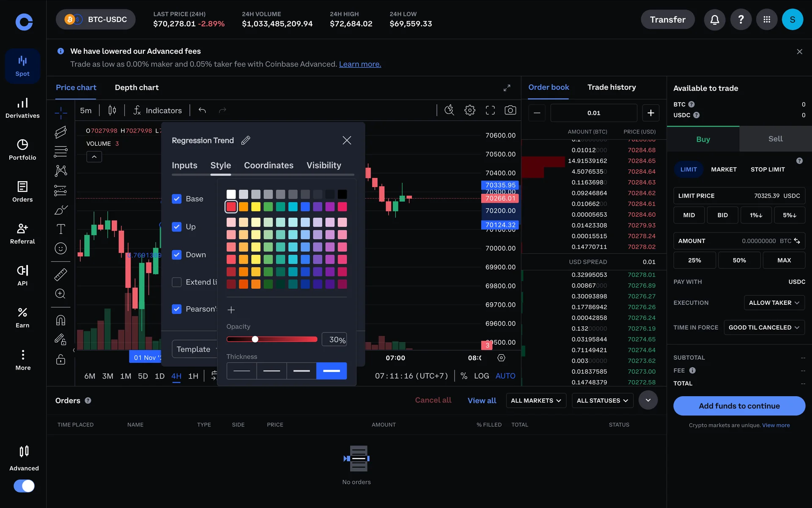The width and height of the screenshot is (812, 508).
Task: Open chart settings gear icon
Action: click(x=469, y=110)
